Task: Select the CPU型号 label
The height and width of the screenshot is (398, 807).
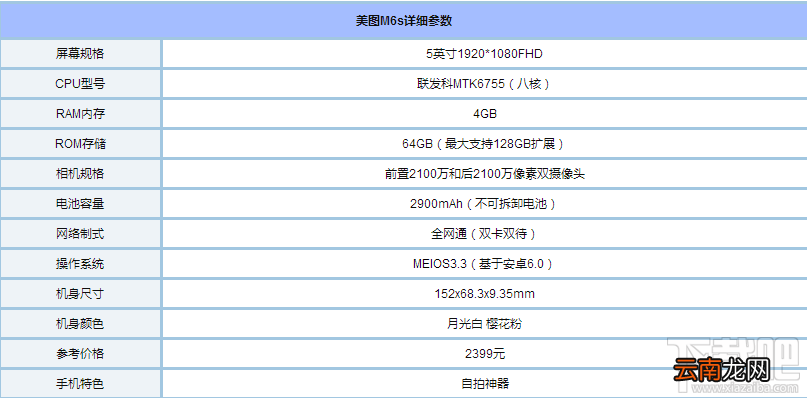Action: pos(80,84)
